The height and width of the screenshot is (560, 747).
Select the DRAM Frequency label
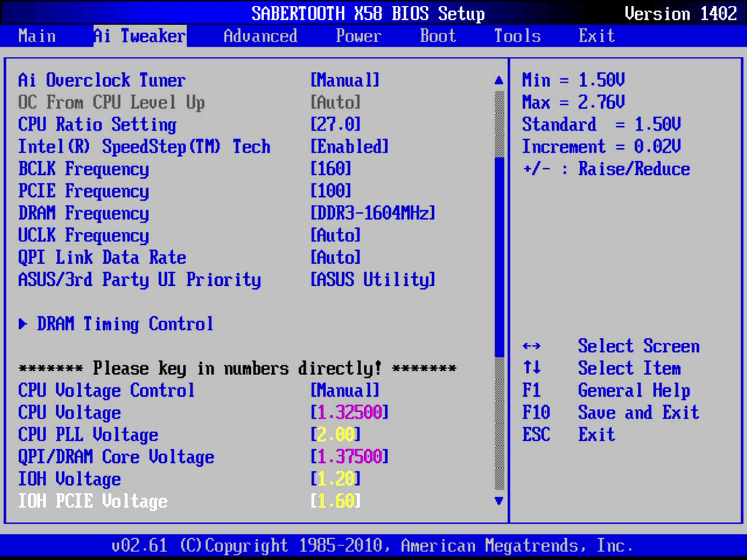point(83,214)
